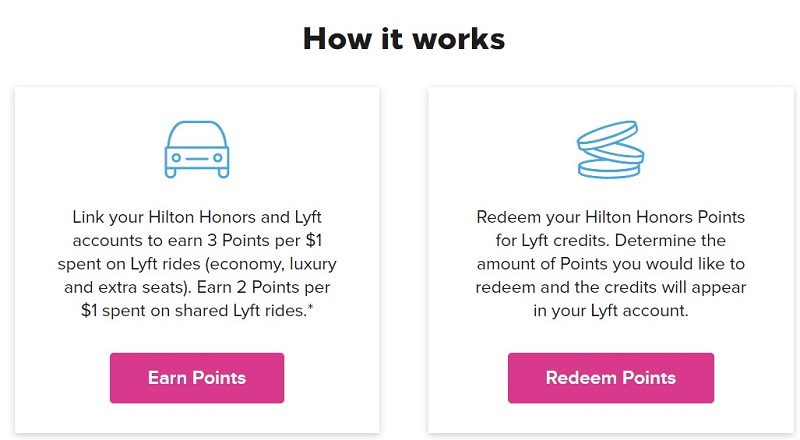800x440 pixels.
Task: Click the bottom coin of the stack
Action: coord(609,169)
